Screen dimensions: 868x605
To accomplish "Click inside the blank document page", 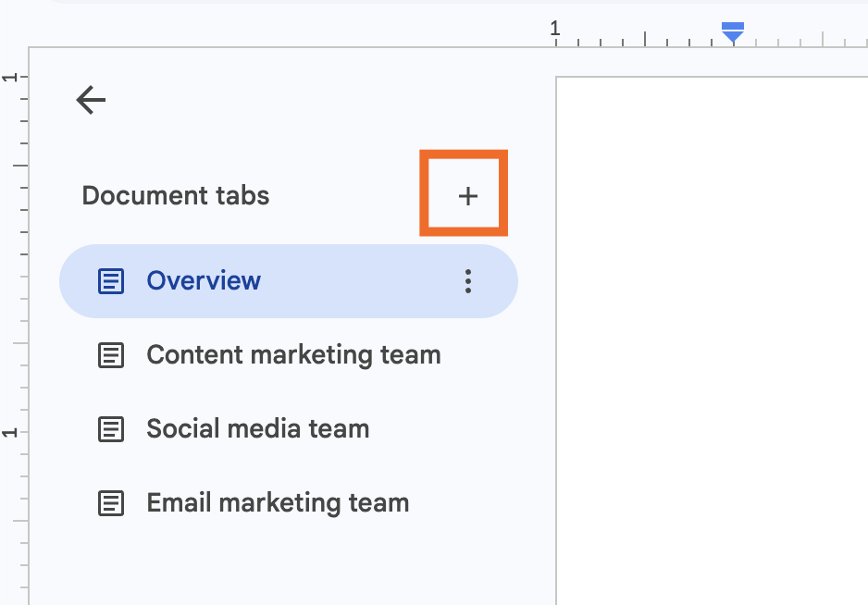I will point(712,341).
